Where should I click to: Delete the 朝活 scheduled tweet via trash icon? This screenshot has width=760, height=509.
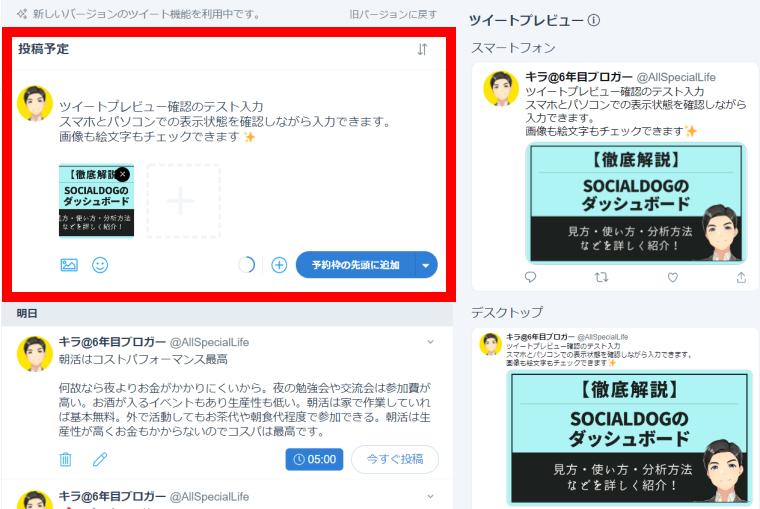[66, 460]
